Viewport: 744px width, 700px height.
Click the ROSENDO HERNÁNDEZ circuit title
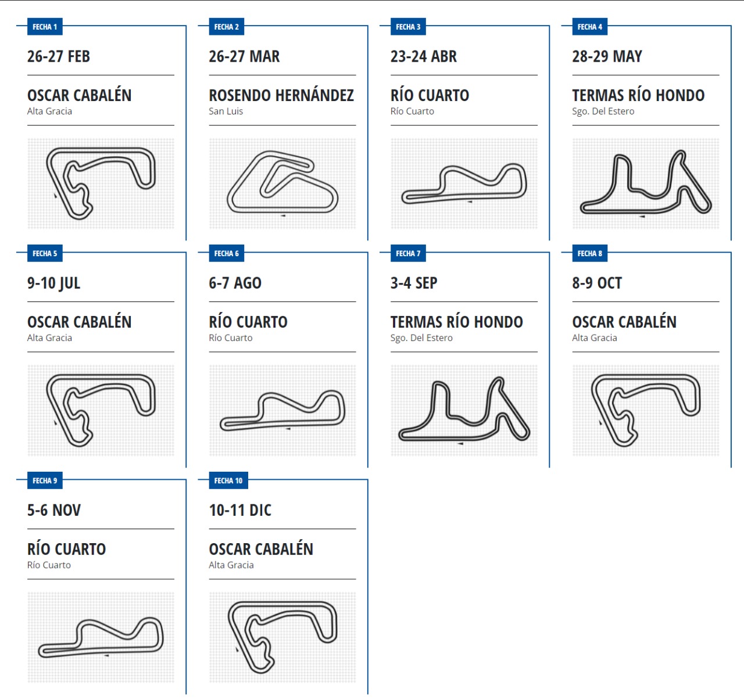coord(281,95)
